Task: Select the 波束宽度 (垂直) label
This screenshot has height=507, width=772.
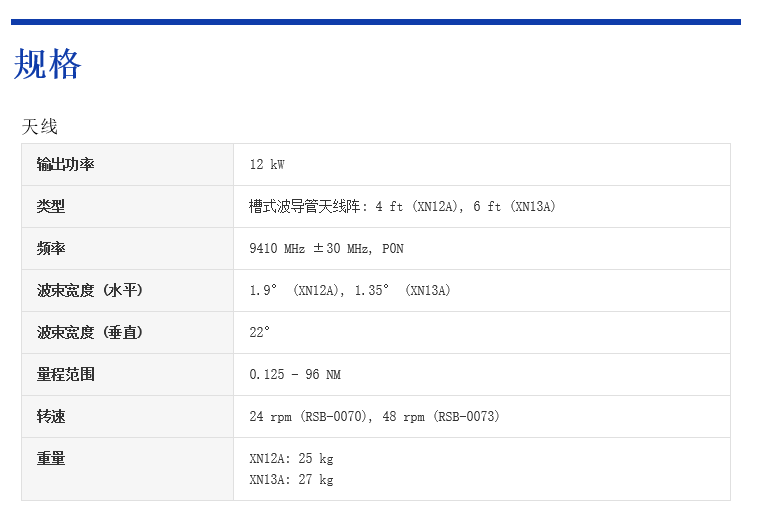Action: click(x=90, y=333)
